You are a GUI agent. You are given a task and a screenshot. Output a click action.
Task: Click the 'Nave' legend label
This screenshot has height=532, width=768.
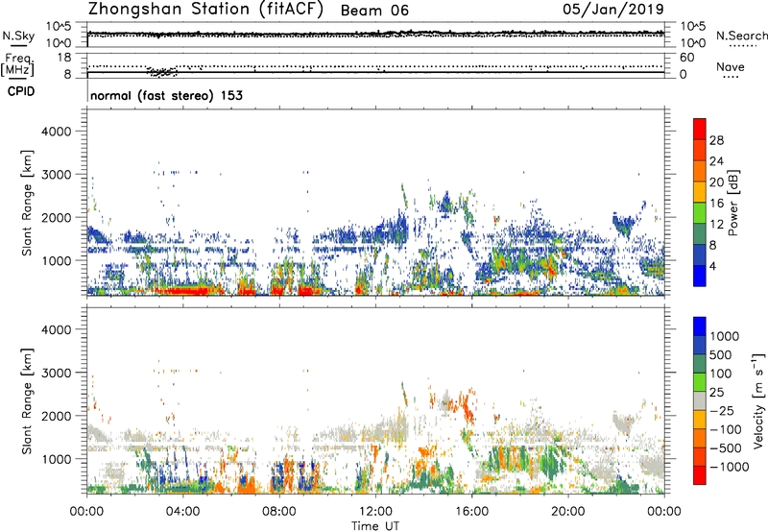[x=731, y=66]
